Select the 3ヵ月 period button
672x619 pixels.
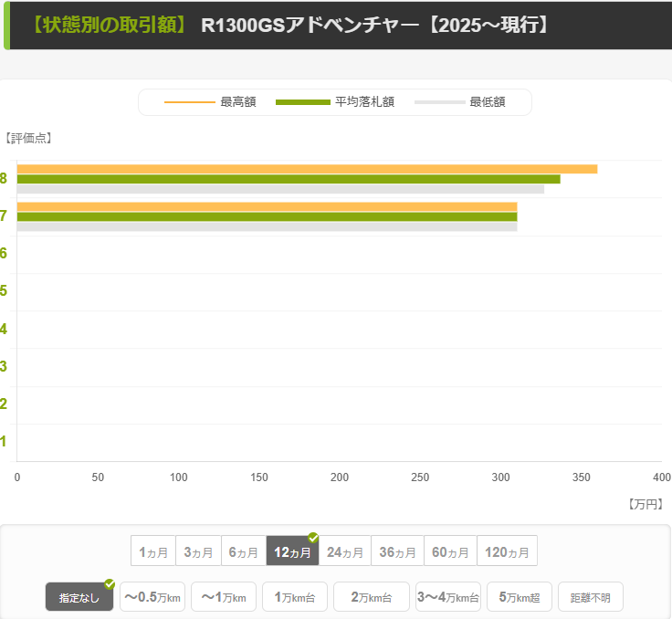point(198,551)
